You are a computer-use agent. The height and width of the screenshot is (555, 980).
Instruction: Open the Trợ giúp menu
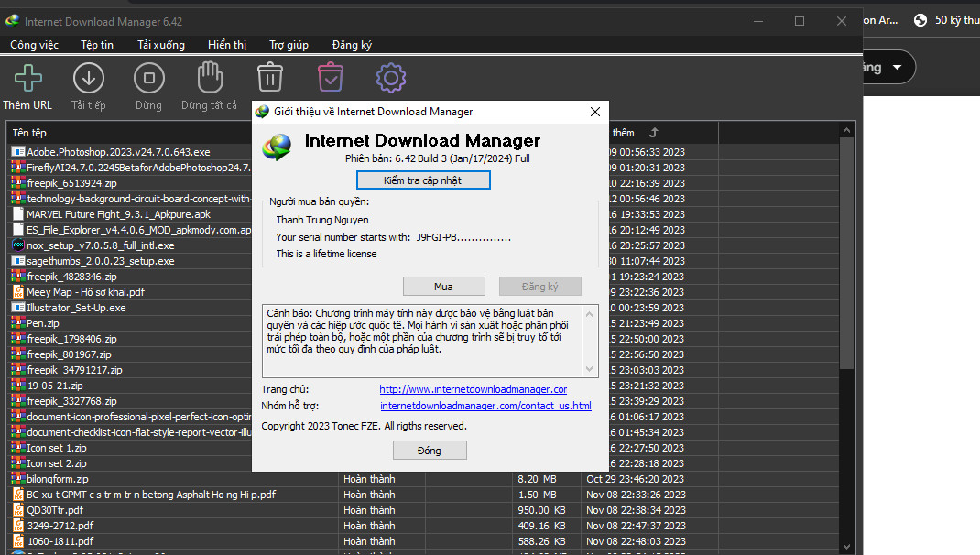(x=289, y=45)
